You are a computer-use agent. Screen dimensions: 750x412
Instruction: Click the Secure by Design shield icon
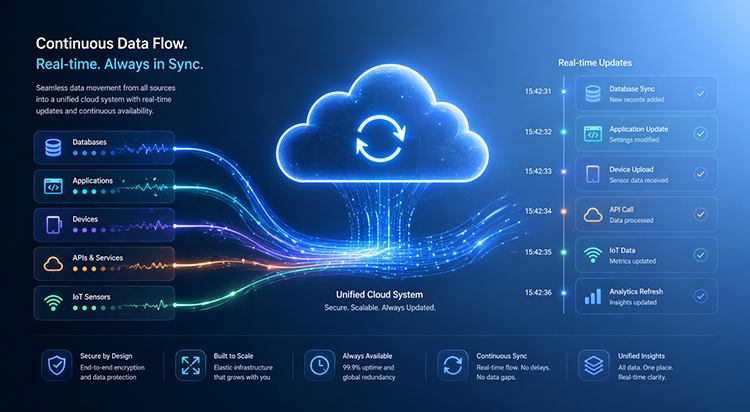(x=56, y=366)
